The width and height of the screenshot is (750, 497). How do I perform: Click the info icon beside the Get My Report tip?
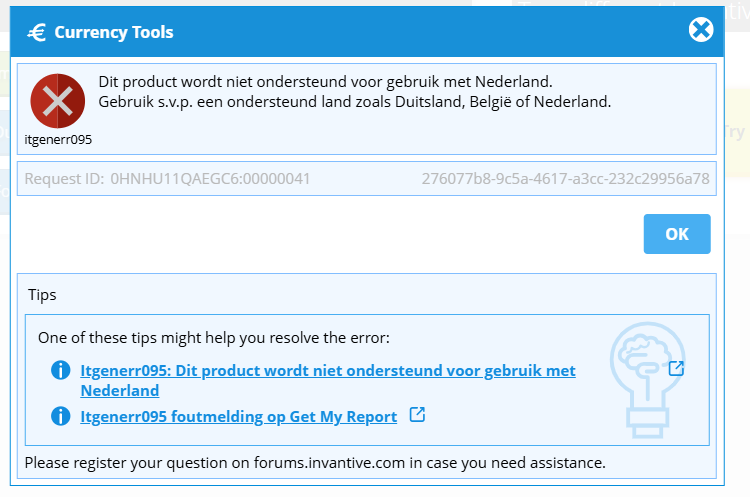coord(61,416)
